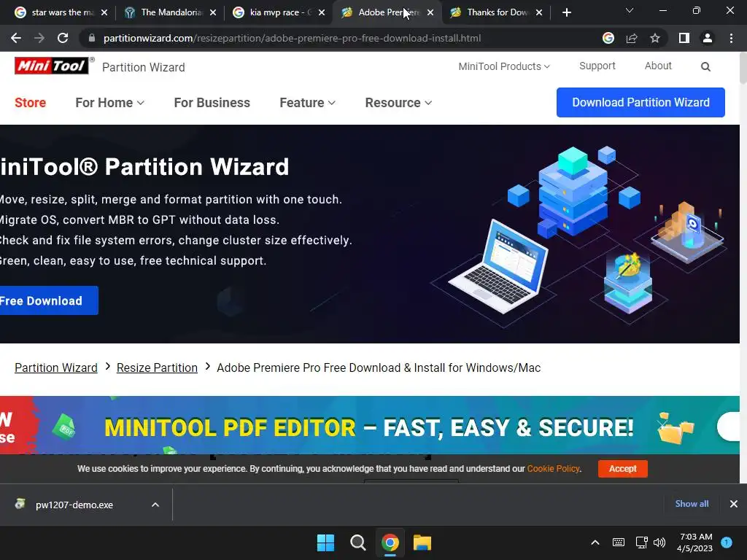Click the address bar URL
This screenshot has width=747, height=560.
(x=292, y=38)
